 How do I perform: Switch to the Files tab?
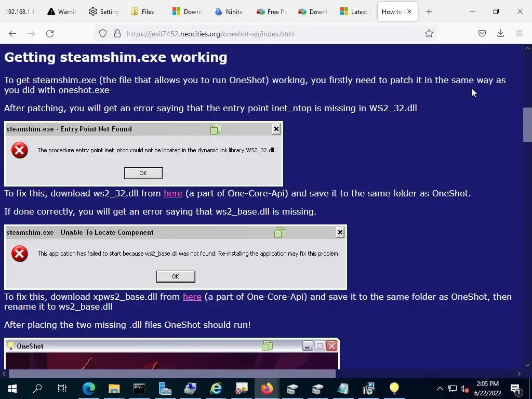coord(146,12)
